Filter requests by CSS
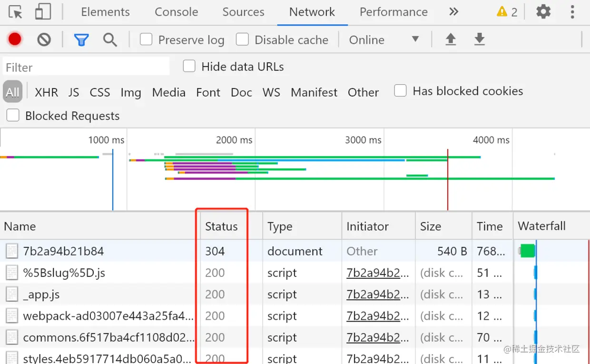The width and height of the screenshot is (590, 364). tap(100, 92)
